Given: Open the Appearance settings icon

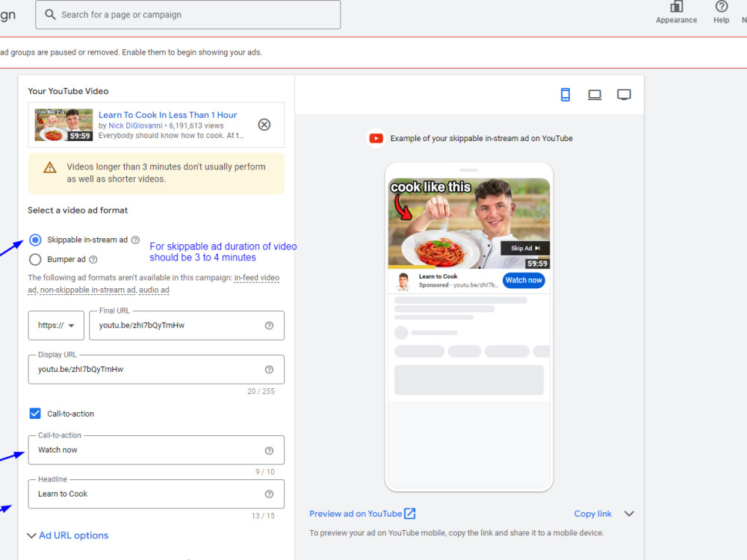Looking at the screenshot, I should click(676, 7).
